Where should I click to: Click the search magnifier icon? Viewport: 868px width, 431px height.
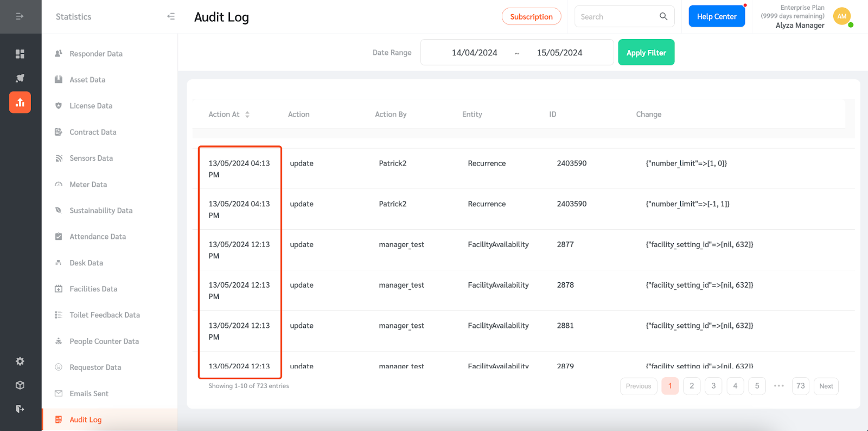pos(663,16)
